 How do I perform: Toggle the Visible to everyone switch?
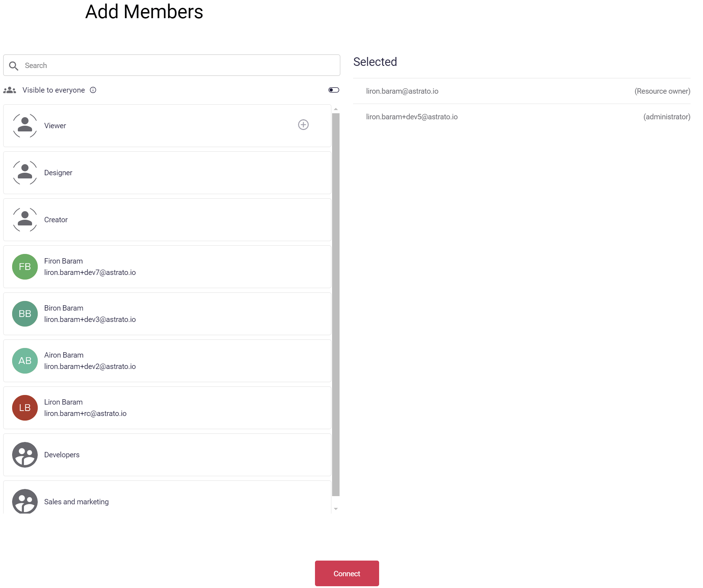(333, 90)
